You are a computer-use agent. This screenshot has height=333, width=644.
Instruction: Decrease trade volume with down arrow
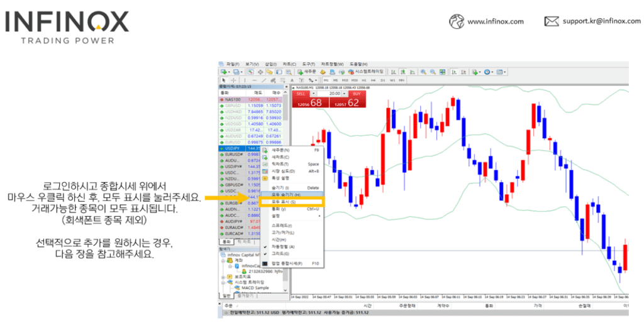point(314,94)
